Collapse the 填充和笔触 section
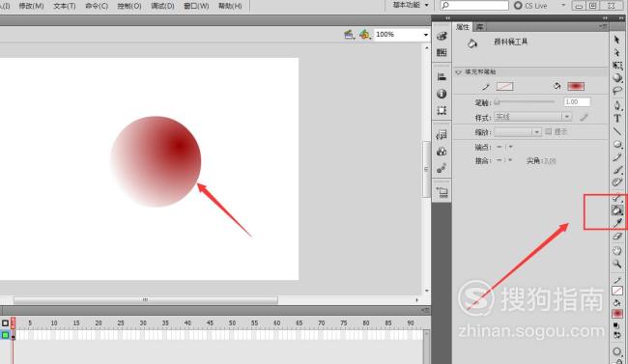Screen dimensions: 628x364 click(x=459, y=72)
